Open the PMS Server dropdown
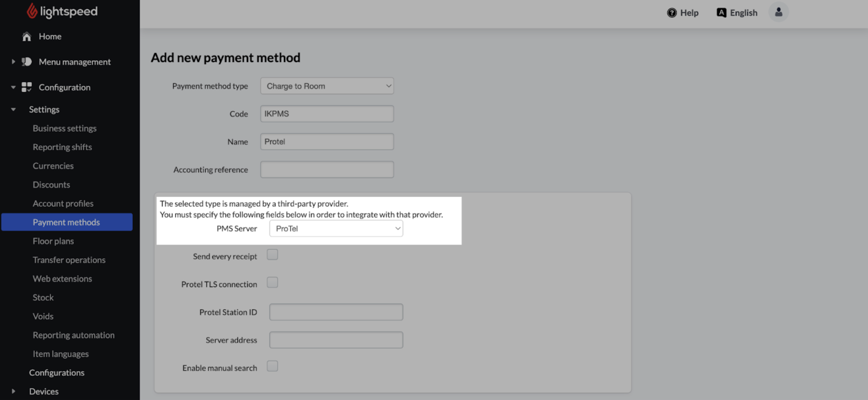868x400 pixels. click(336, 228)
